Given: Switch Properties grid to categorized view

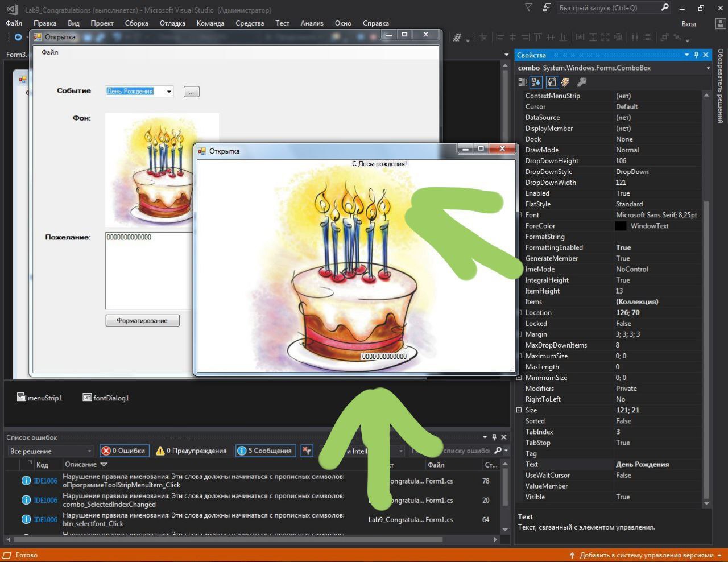Looking at the screenshot, I should coord(523,82).
